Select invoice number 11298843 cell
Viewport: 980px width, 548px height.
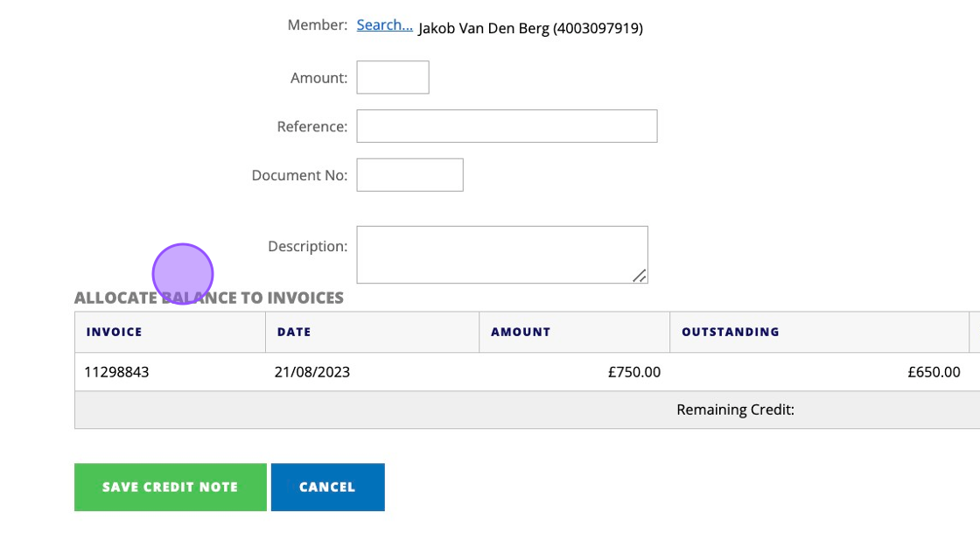pos(116,372)
